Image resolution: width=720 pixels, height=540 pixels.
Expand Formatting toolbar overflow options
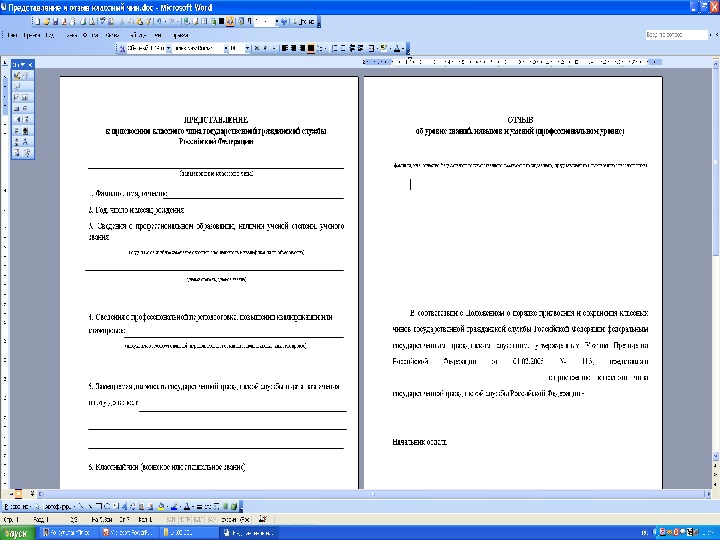click(408, 48)
